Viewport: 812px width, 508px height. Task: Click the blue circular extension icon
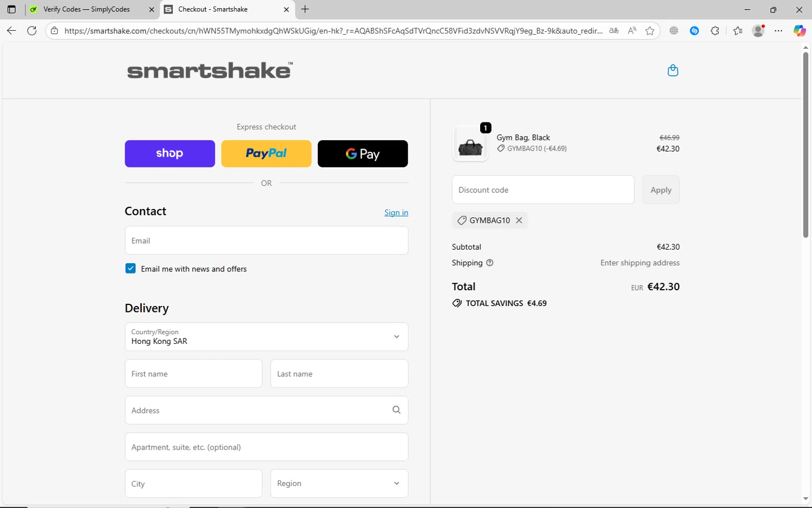tap(695, 31)
